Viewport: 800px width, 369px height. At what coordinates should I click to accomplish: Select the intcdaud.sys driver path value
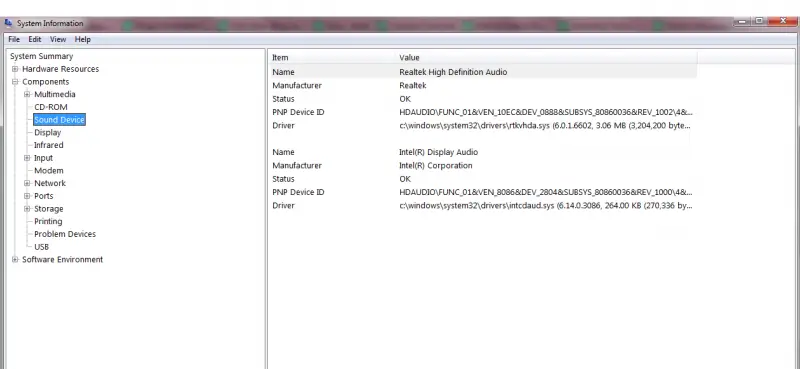point(545,206)
